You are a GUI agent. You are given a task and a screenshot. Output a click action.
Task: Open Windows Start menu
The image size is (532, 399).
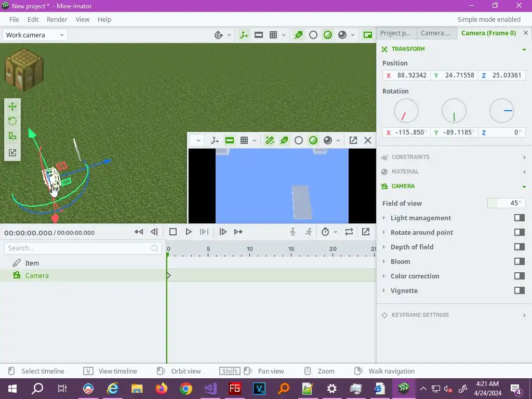click(12, 389)
